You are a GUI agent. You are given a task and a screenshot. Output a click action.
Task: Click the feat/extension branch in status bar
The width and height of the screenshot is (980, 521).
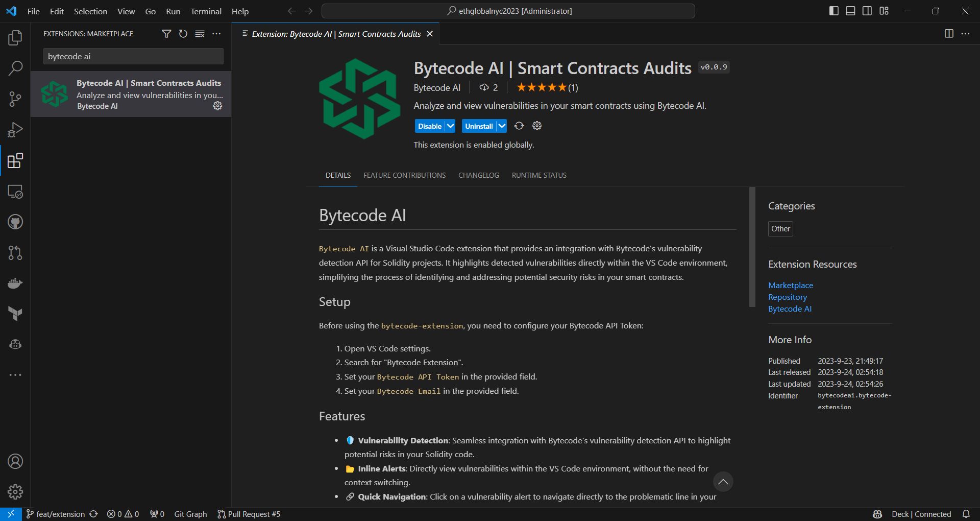point(56,514)
